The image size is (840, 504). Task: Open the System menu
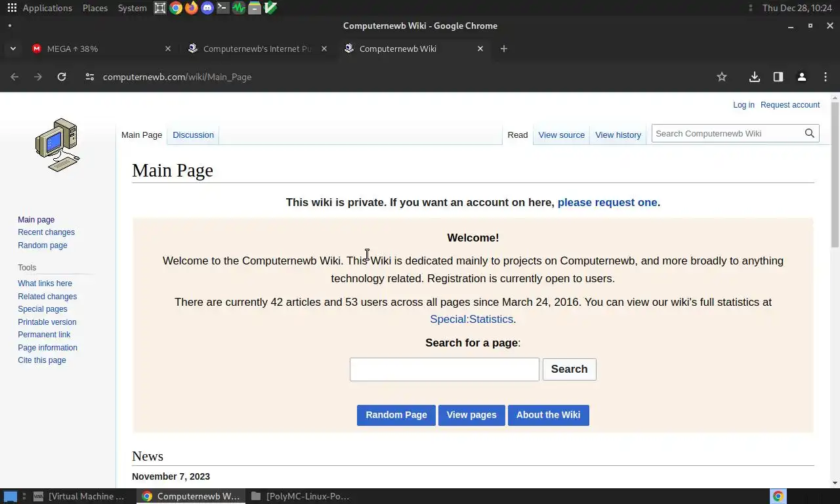coord(133,8)
